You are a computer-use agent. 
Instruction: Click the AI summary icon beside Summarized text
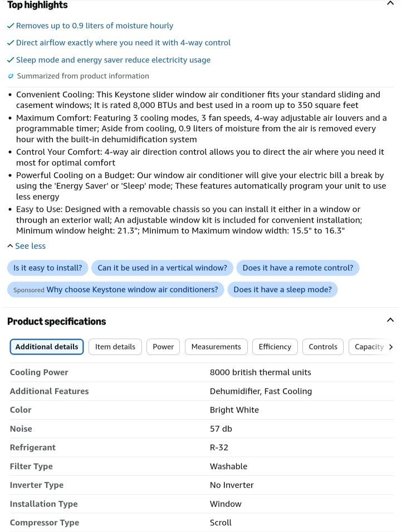11,76
